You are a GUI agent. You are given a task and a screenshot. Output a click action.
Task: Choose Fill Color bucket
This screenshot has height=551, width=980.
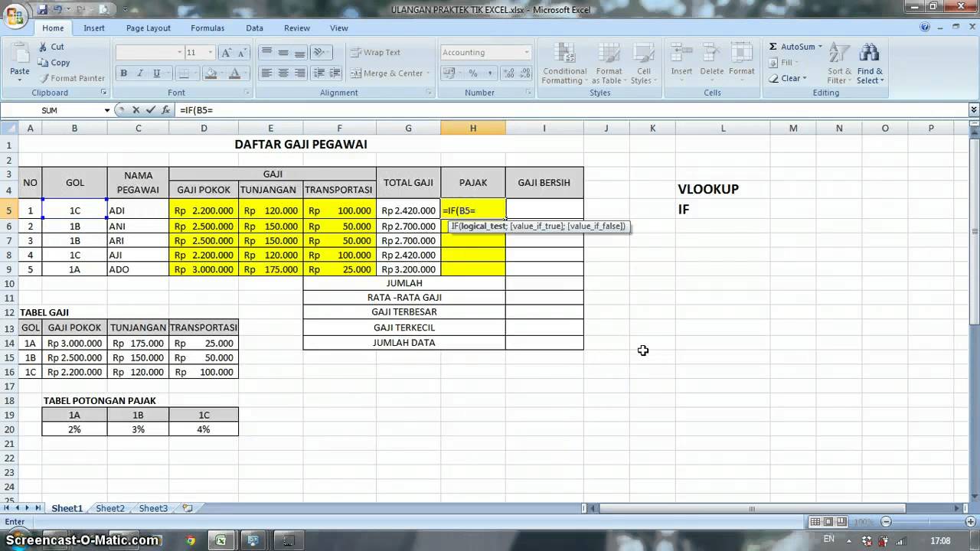(211, 73)
